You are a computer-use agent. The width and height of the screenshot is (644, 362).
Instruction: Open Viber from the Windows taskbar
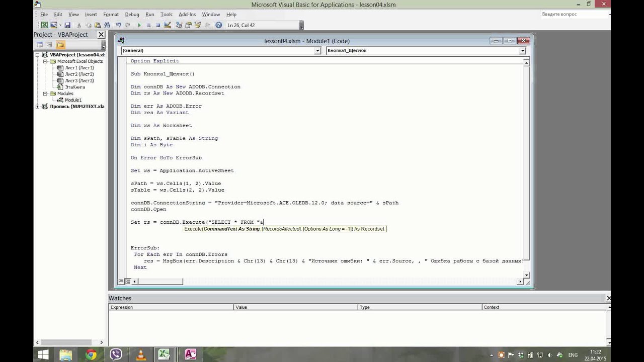tap(116, 354)
